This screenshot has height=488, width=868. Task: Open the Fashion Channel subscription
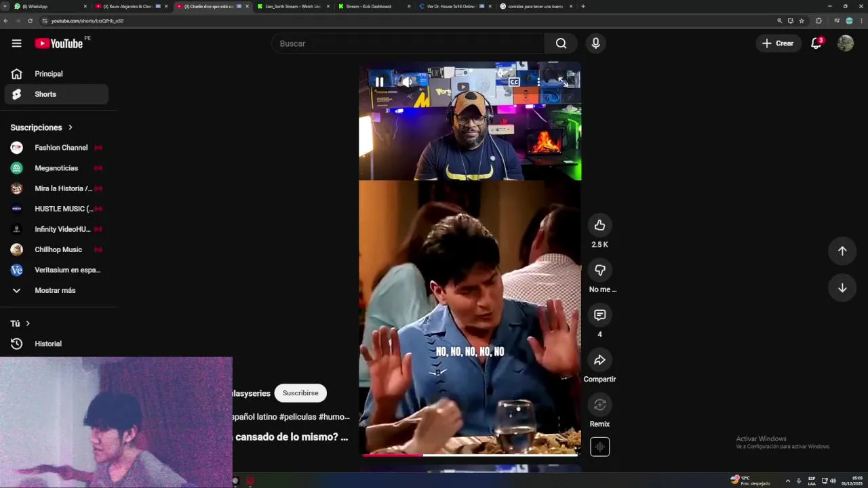click(x=56, y=148)
